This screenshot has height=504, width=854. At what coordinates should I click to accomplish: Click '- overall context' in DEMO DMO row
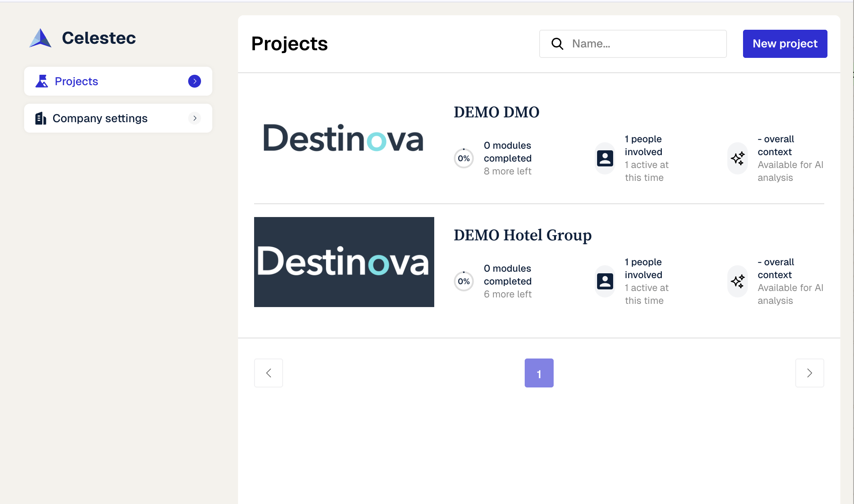tap(776, 145)
